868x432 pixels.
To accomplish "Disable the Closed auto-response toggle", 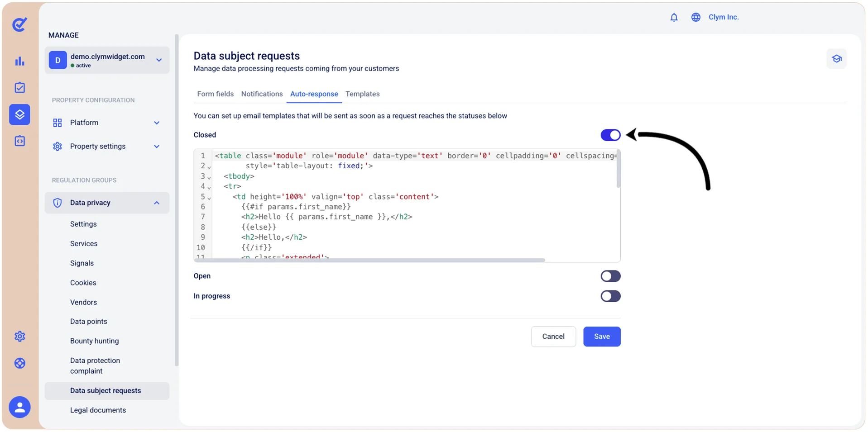I will [x=610, y=135].
